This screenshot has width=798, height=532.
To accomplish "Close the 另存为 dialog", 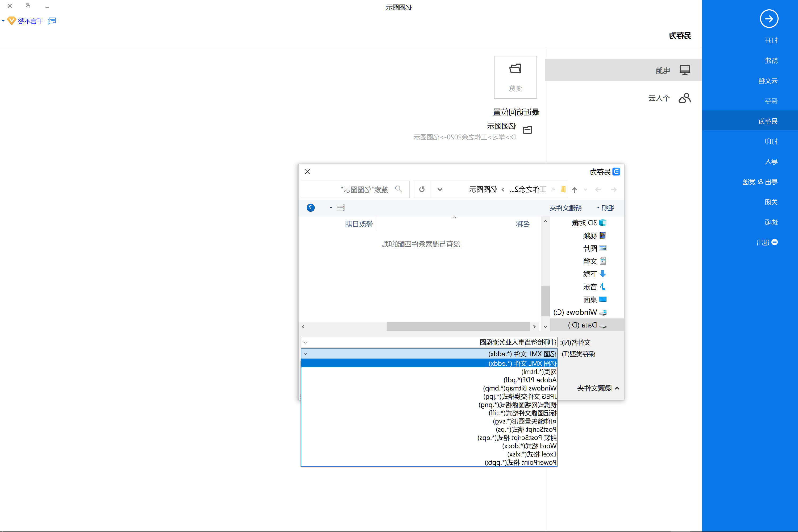I will click(x=307, y=172).
